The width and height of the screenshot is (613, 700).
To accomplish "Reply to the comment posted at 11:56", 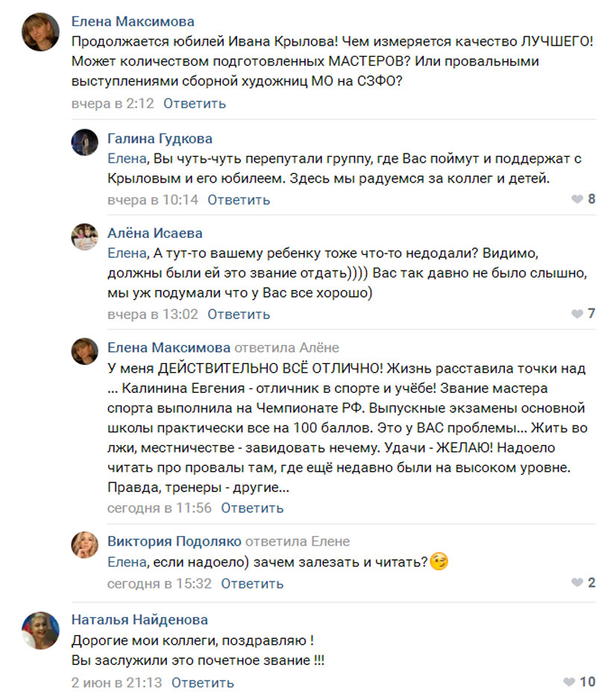I will pyautogui.click(x=252, y=508).
